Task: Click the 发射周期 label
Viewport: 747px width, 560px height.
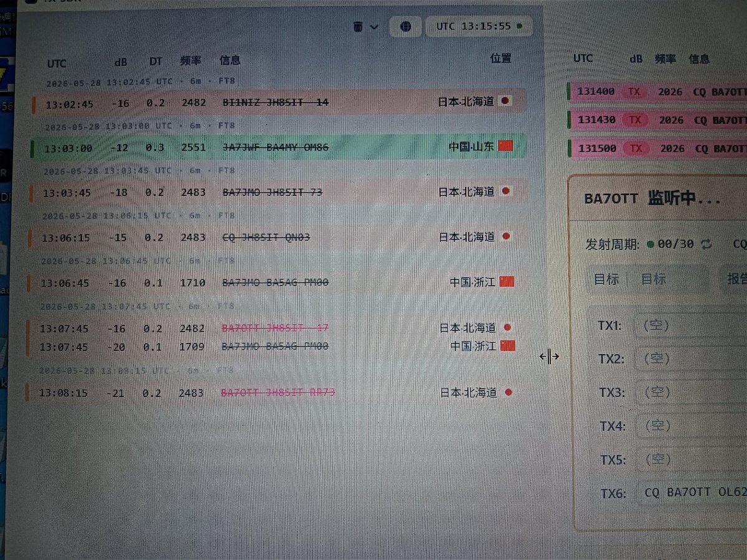Action: coord(613,245)
